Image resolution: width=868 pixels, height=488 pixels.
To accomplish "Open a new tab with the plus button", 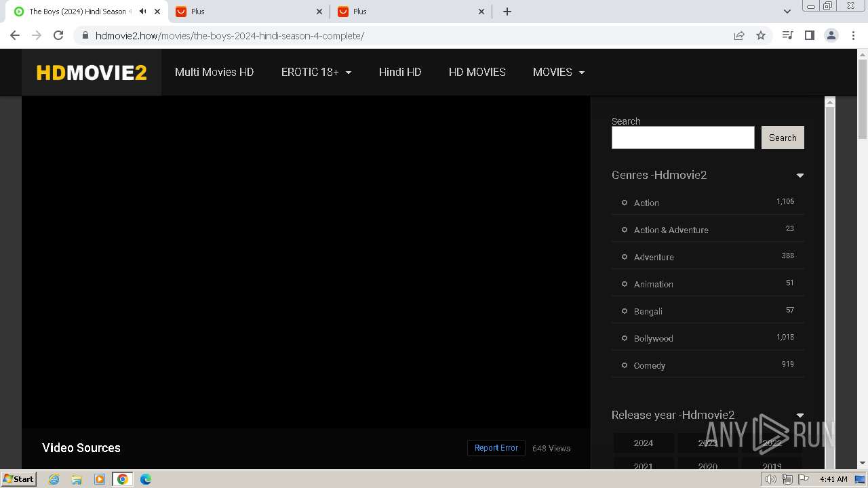I will (x=507, y=12).
